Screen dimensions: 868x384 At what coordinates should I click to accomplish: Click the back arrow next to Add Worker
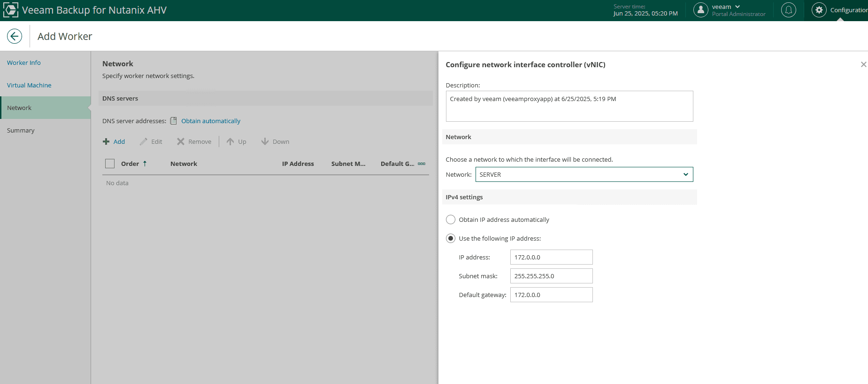[15, 36]
